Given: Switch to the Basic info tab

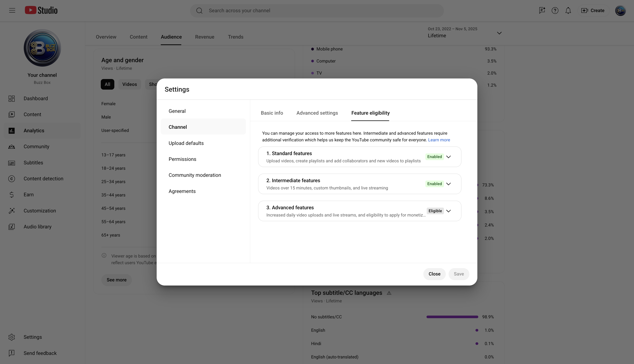Looking at the screenshot, I should coord(272,113).
